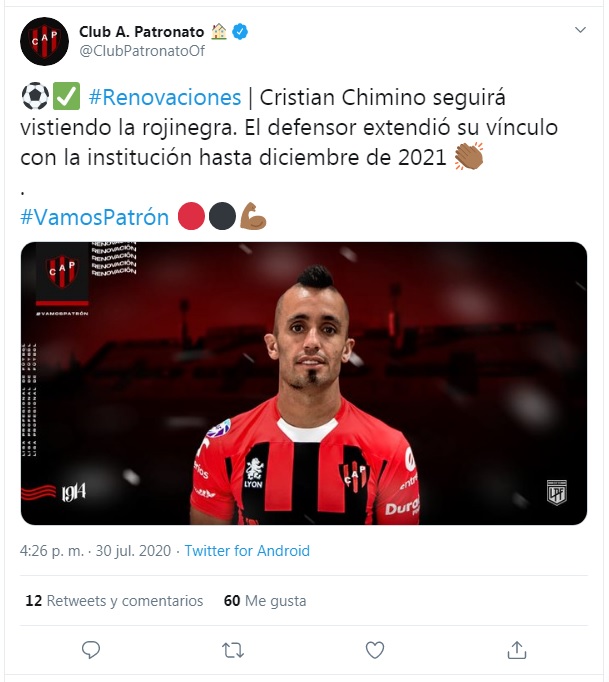Click the reply speech bubble icon
The height and width of the screenshot is (682, 609).
click(x=91, y=650)
